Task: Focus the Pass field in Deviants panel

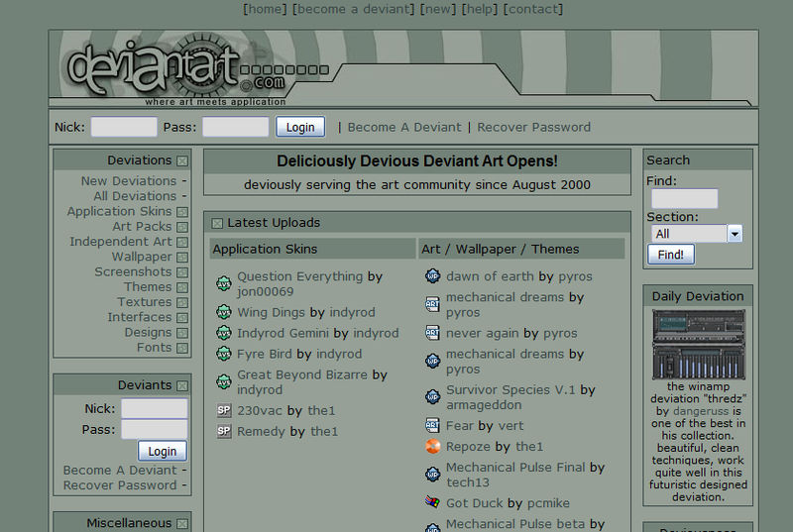Action: click(155, 429)
